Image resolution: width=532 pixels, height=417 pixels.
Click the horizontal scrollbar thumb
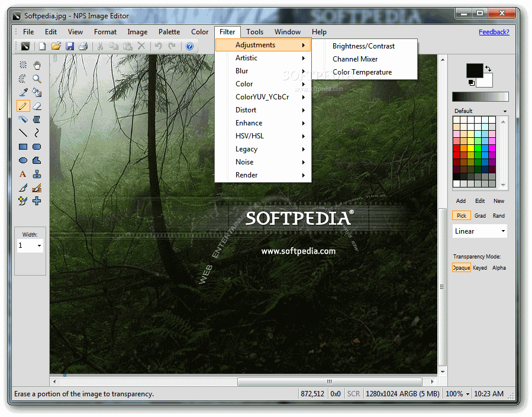coord(330,382)
